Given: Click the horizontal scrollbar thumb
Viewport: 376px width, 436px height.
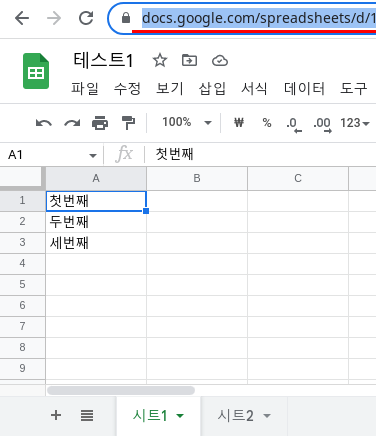Looking at the screenshot, I should click(121, 390).
